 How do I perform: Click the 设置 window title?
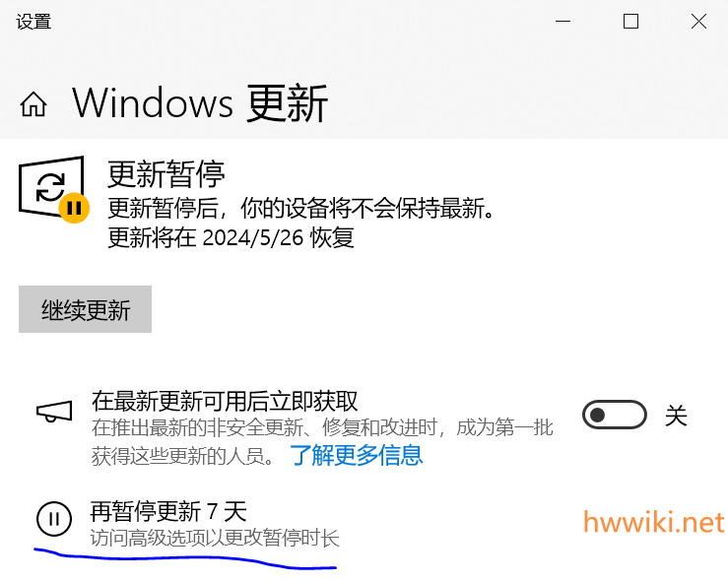33,22
